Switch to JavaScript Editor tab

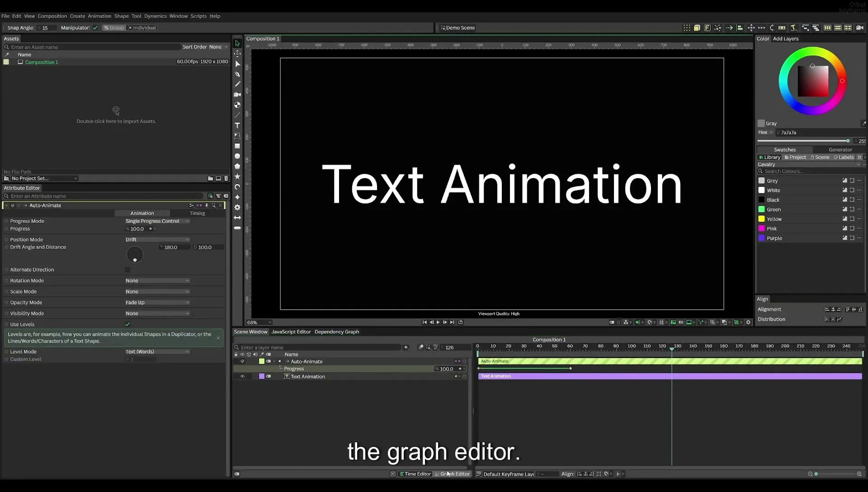pyautogui.click(x=291, y=332)
